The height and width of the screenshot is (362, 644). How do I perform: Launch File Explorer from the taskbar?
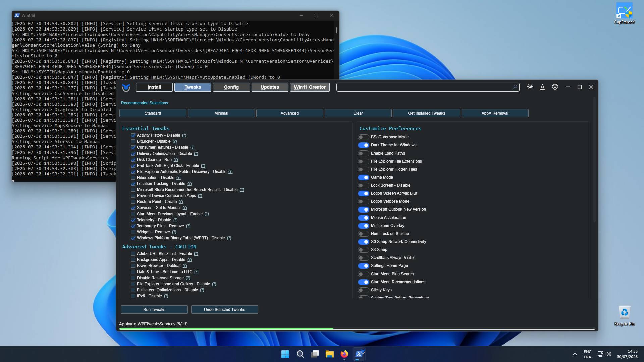329,354
